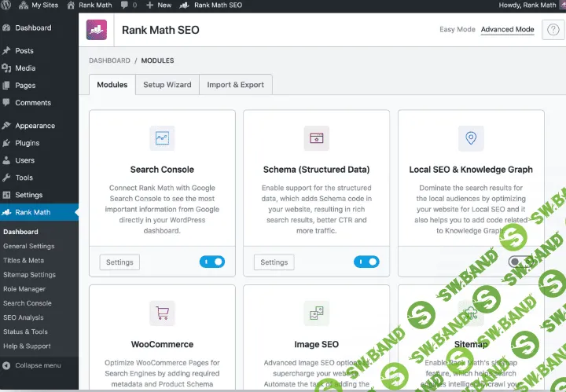Open the Import & Export tab
The width and height of the screenshot is (566, 392).
(x=235, y=85)
